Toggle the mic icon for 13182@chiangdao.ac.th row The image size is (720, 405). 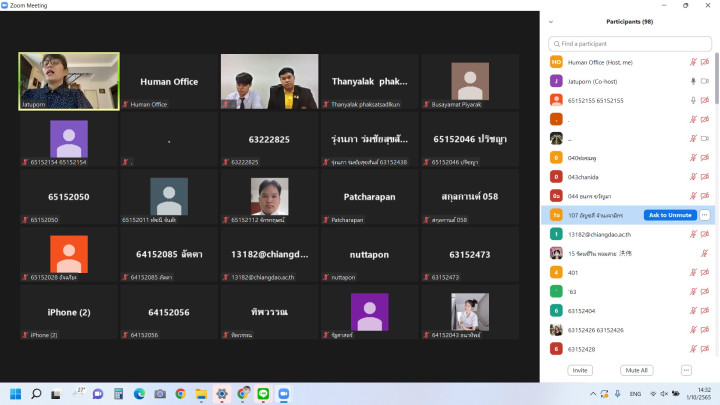(x=693, y=234)
